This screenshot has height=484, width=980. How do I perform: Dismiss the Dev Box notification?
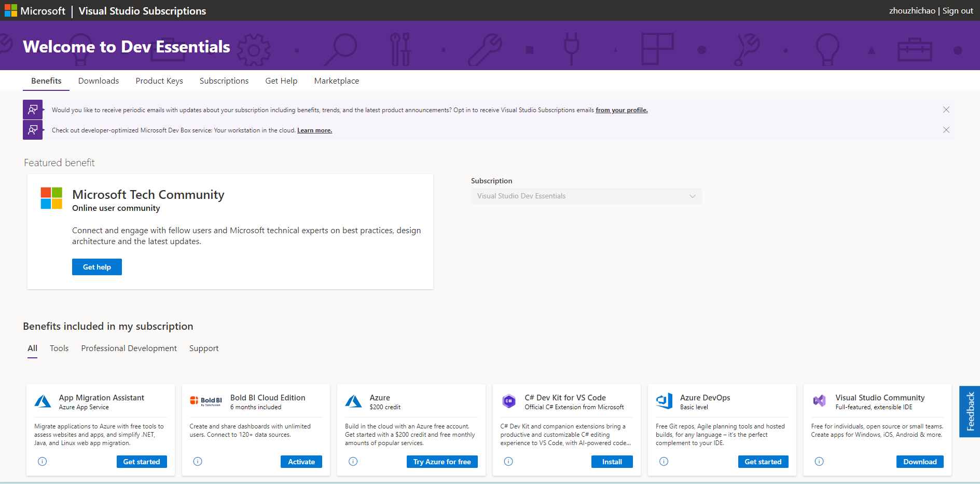coord(946,130)
